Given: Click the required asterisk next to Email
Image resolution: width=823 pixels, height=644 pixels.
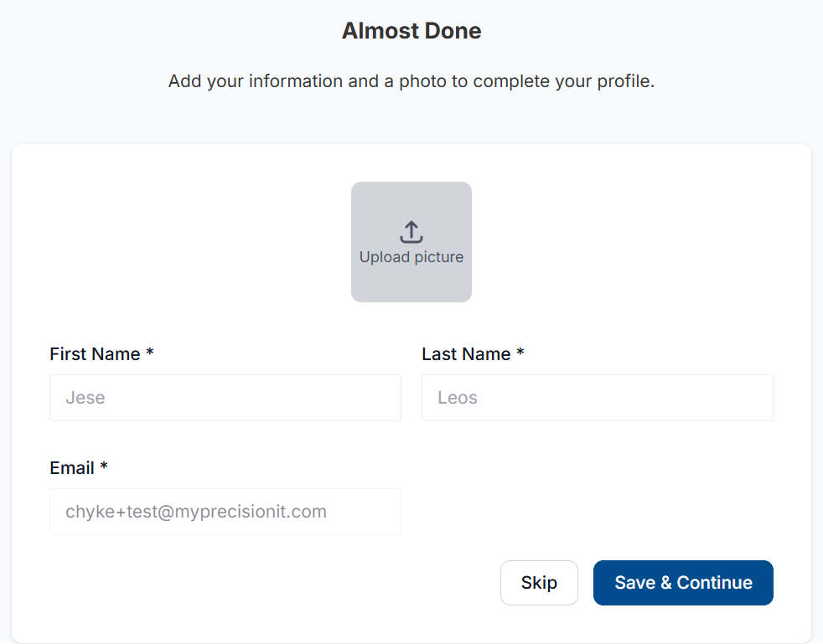Looking at the screenshot, I should [104, 466].
